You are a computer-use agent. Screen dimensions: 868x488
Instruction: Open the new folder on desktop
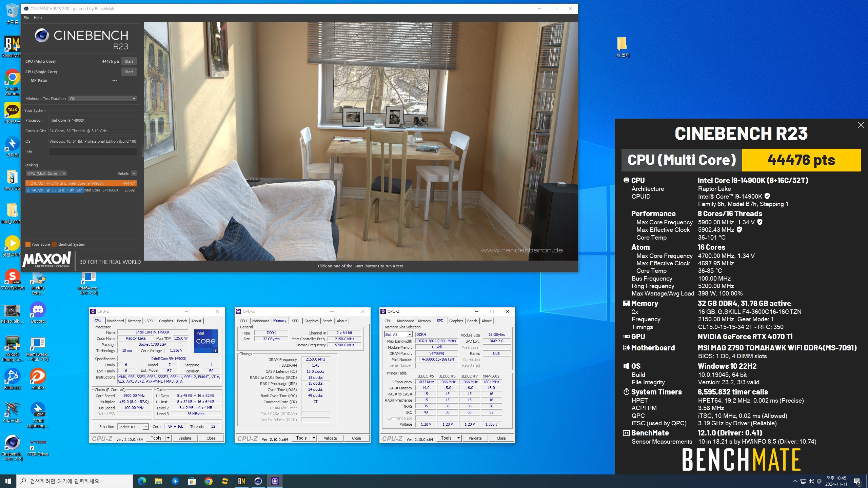click(622, 47)
